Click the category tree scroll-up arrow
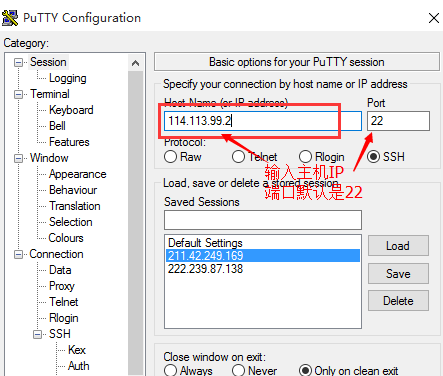The image size is (443, 376). pyautogui.click(x=135, y=63)
